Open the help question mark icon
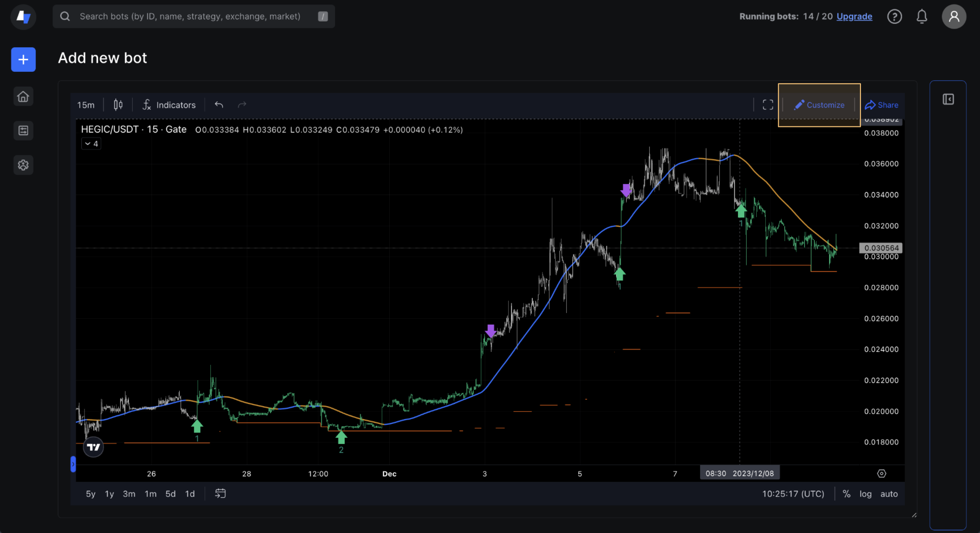980x533 pixels. [x=894, y=16]
